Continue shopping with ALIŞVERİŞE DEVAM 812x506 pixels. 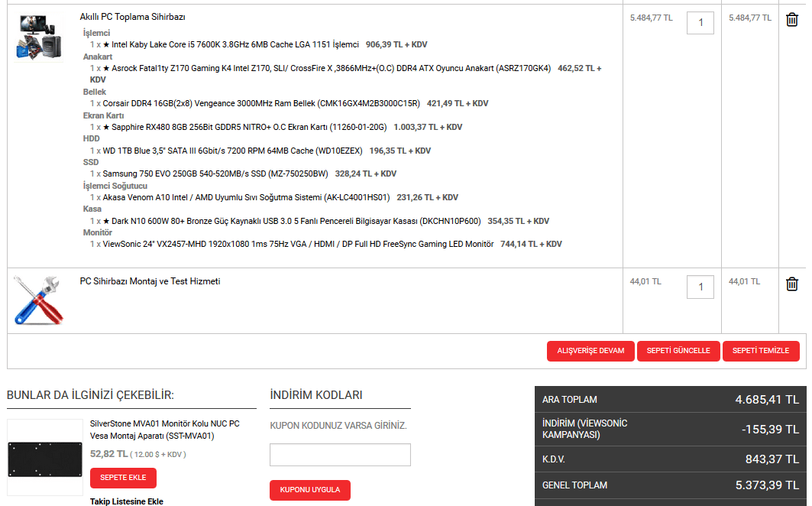tap(590, 351)
